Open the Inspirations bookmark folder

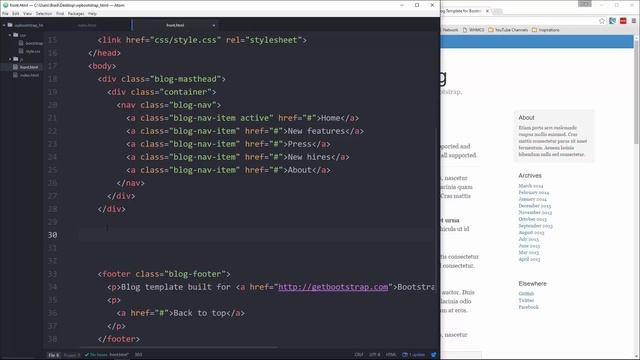point(546,30)
